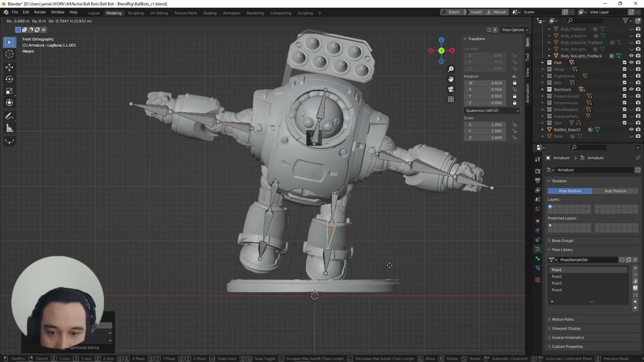
Task: Open Output properties tab icon
Action: pyautogui.click(x=537, y=180)
